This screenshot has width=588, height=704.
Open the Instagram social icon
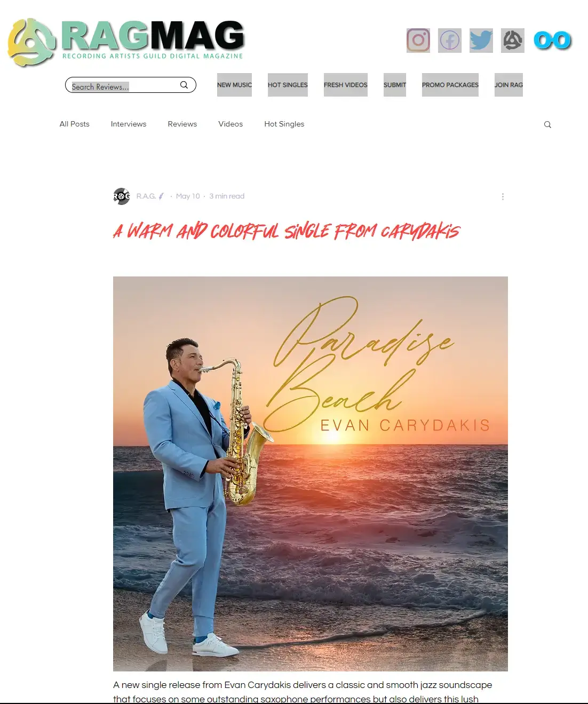[x=418, y=41]
